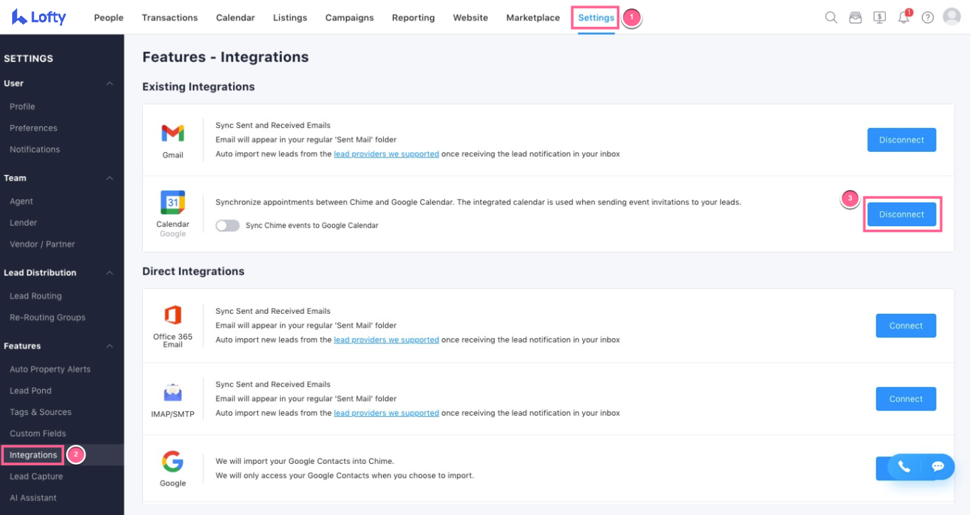
Task: Open Custom Fields settings
Action: 38,433
